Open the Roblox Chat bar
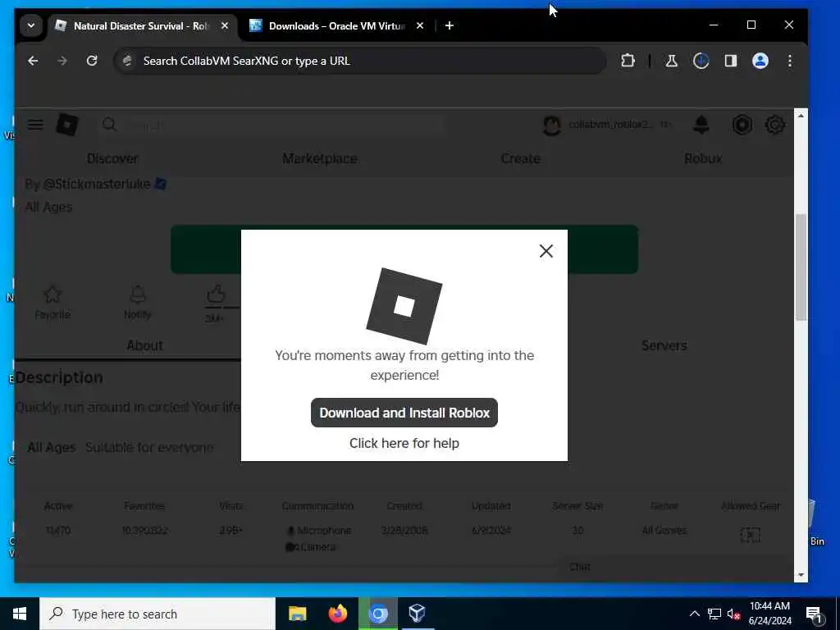The width and height of the screenshot is (840, 630). [675, 567]
